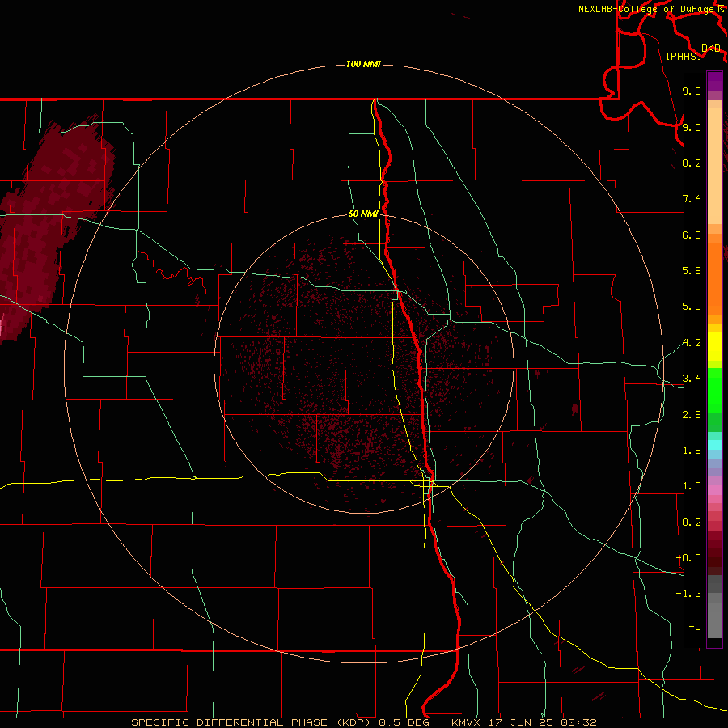
Task: Click the "KMVX" station ID in the caption
Action: point(466,722)
